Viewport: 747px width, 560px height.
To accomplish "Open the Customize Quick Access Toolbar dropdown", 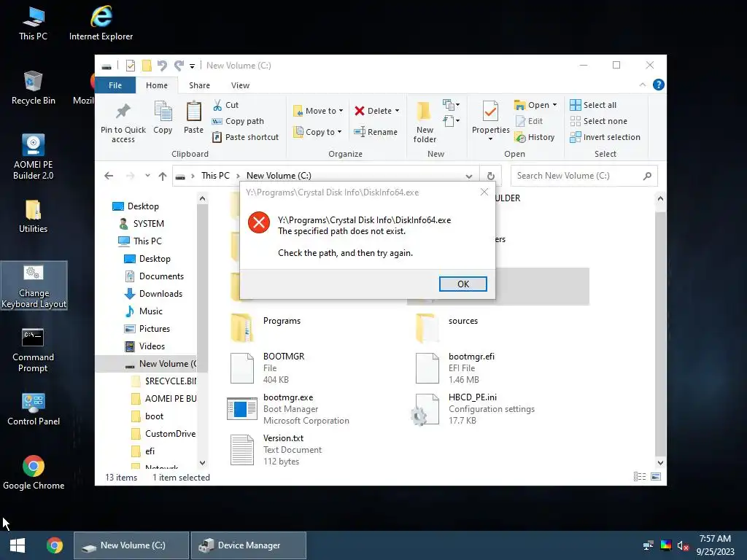I will pyautogui.click(x=192, y=66).
